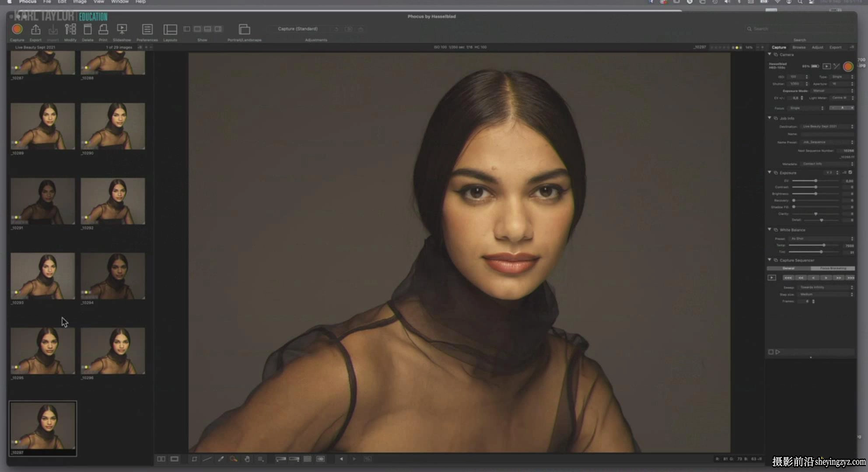This screenshot has height=472, width=868.
Task: Select the Crop tool in the bottom toolbar
Action: pyautogui.click(x=194, y=459)
